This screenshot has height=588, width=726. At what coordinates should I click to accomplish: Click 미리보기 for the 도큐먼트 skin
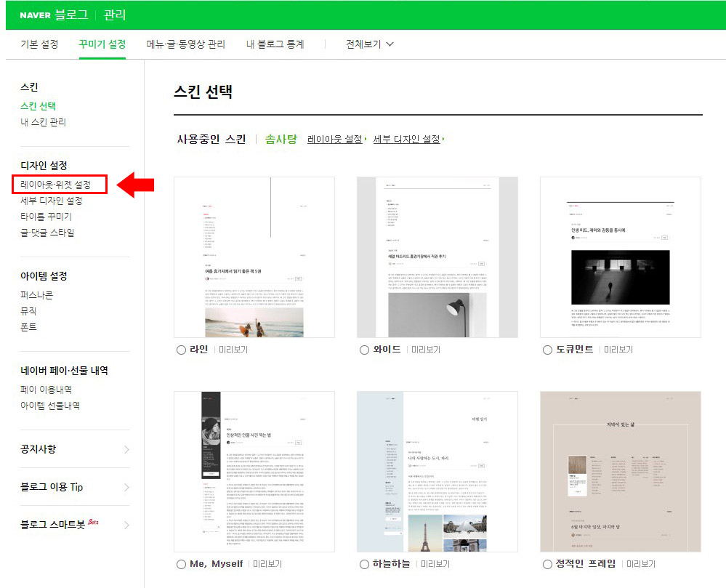point(618,350)
